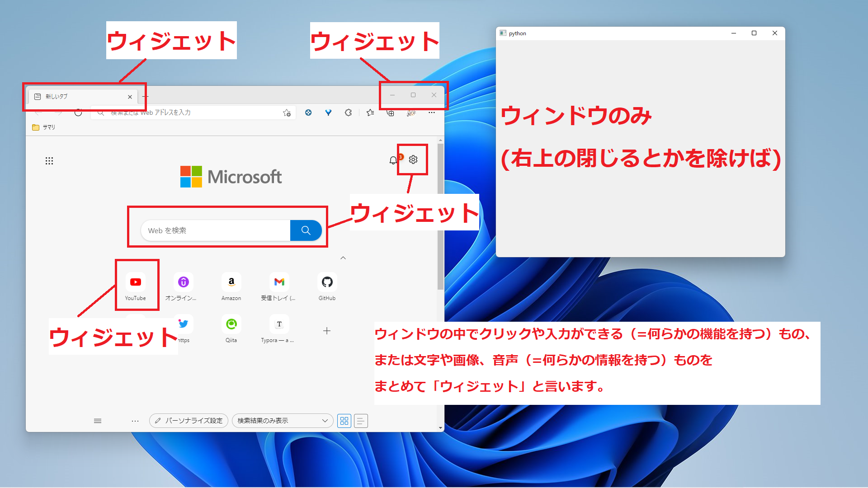868x488 pixels.
Task: Click the browser extensions puzzle icon
Action: coord(349,113)
